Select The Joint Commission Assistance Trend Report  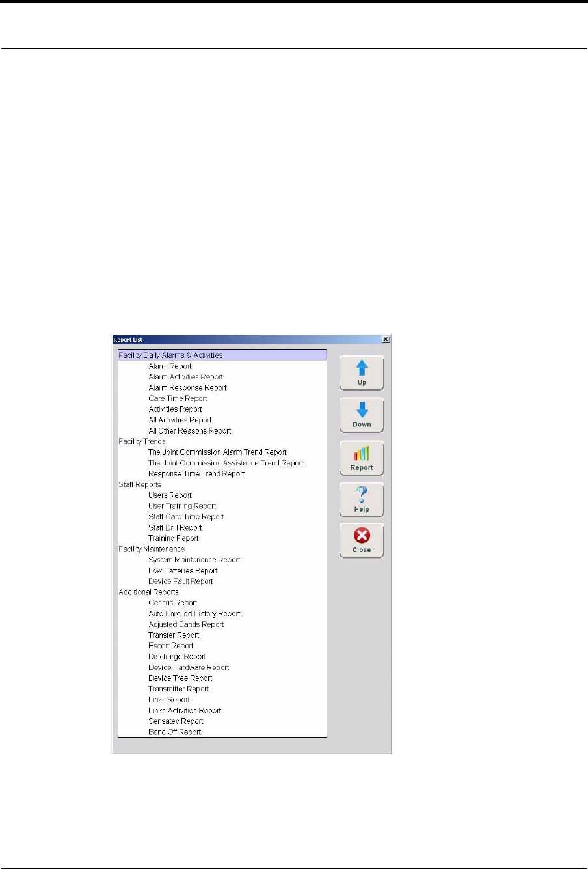[226, 463]
